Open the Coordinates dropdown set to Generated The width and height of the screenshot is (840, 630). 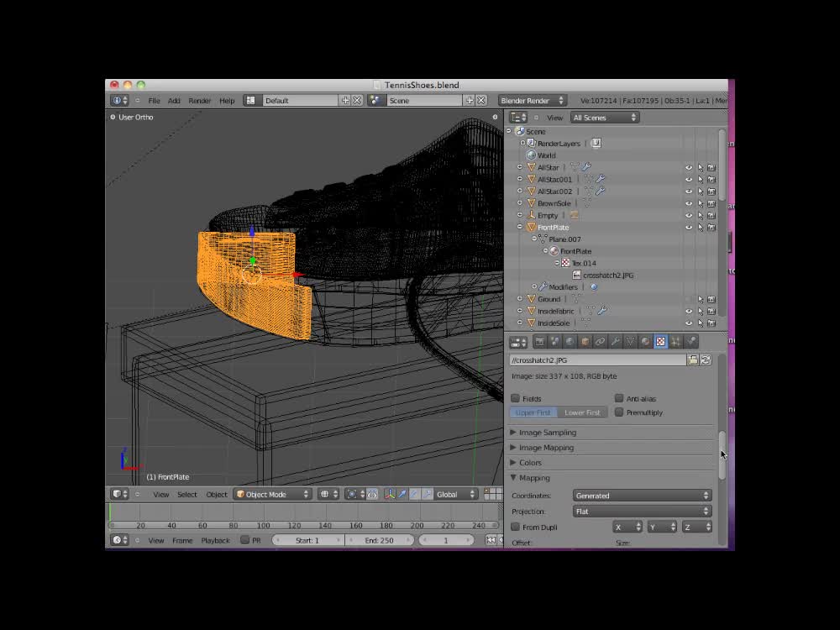pos(641,495)
